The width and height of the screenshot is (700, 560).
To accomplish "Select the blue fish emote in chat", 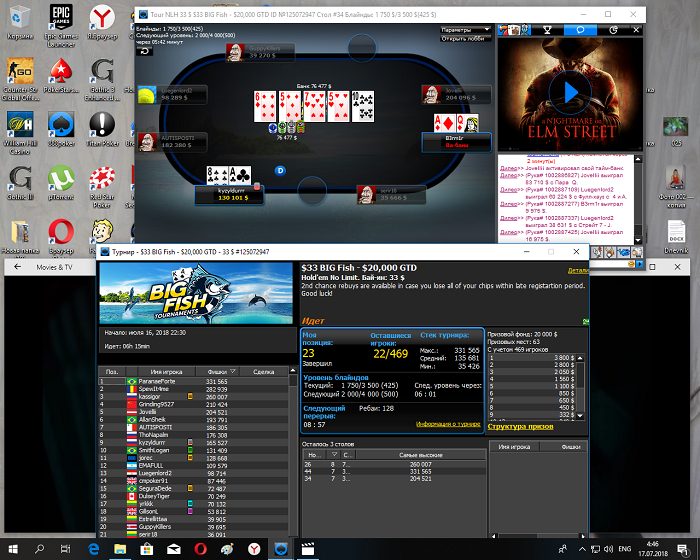I will point(623,253).
